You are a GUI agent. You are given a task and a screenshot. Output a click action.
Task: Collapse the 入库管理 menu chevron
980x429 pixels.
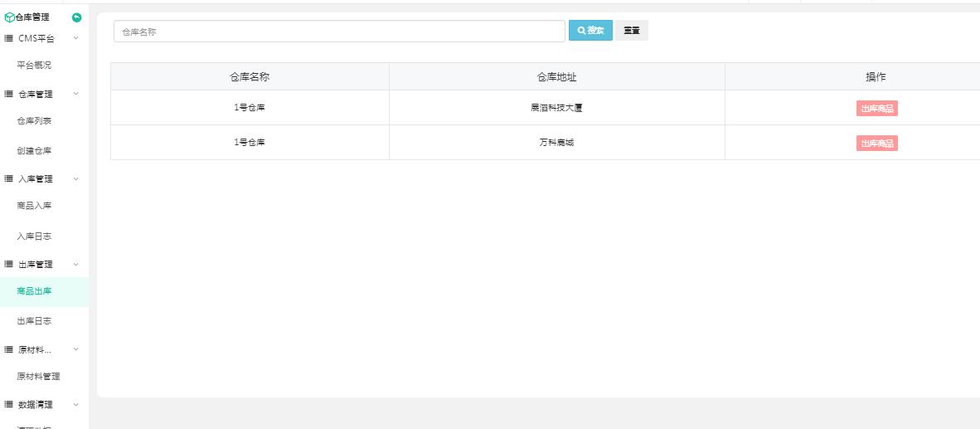76,179
